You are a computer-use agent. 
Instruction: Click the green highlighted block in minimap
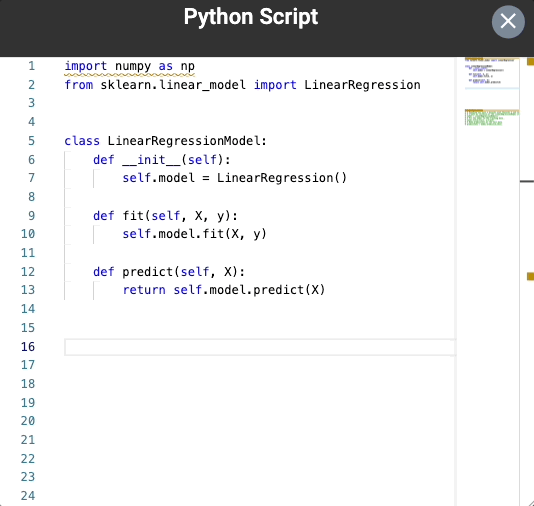pos(492,117)
